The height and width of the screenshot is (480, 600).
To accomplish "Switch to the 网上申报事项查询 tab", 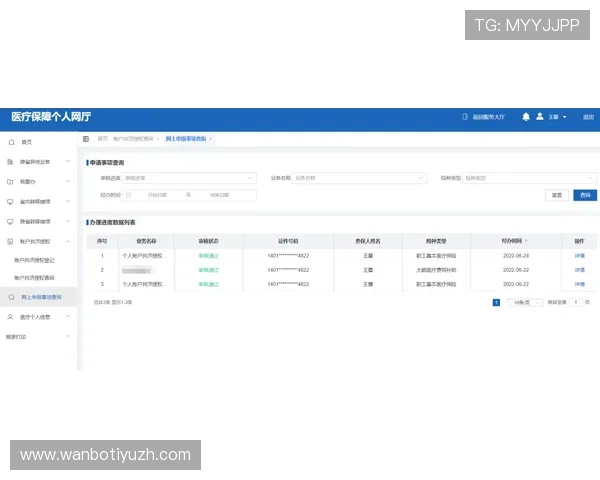I will click(186, 138).
